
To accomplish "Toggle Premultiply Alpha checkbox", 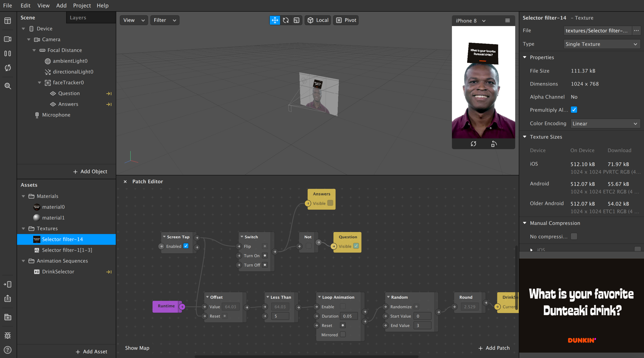I will (574, 110).
